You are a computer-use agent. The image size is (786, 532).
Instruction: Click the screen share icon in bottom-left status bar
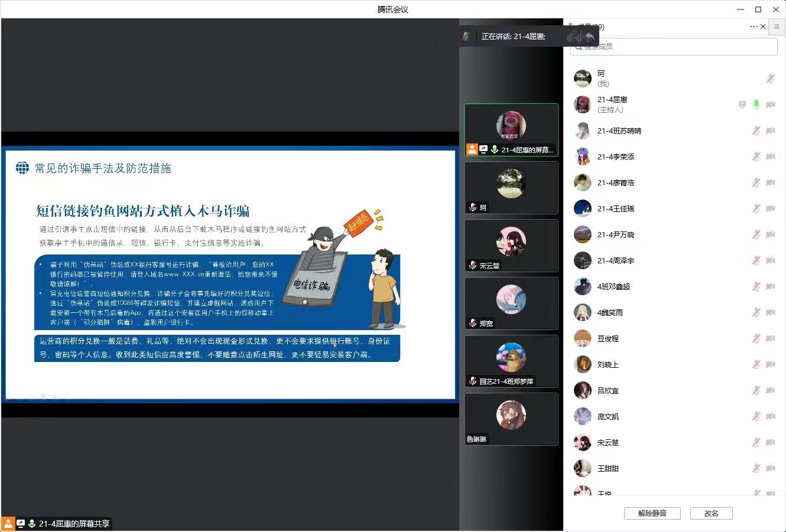tap(20, 523)
